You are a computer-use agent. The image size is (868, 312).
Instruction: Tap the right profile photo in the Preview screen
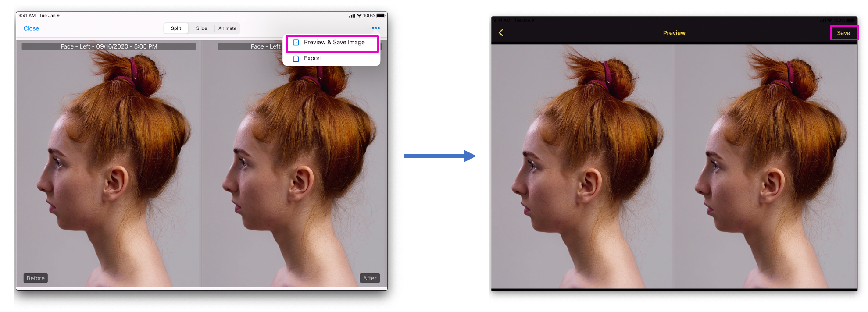click(766, 167)
